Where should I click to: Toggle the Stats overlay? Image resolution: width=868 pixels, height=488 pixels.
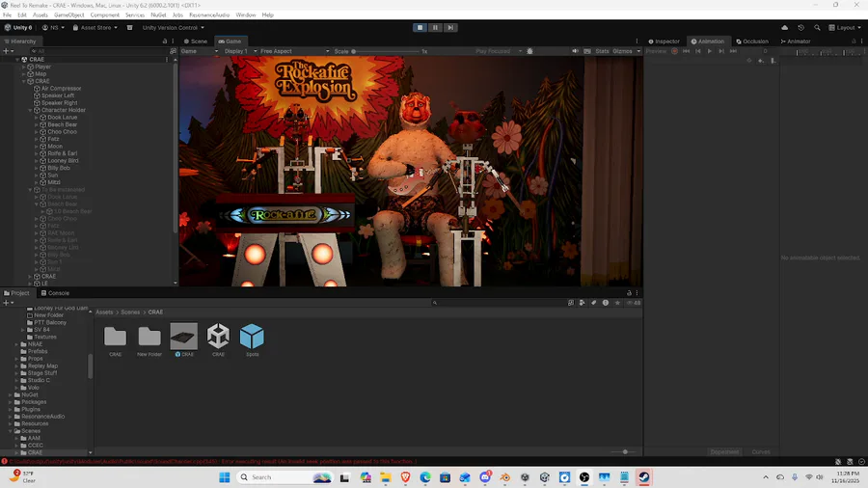click(x=602, y=51)
